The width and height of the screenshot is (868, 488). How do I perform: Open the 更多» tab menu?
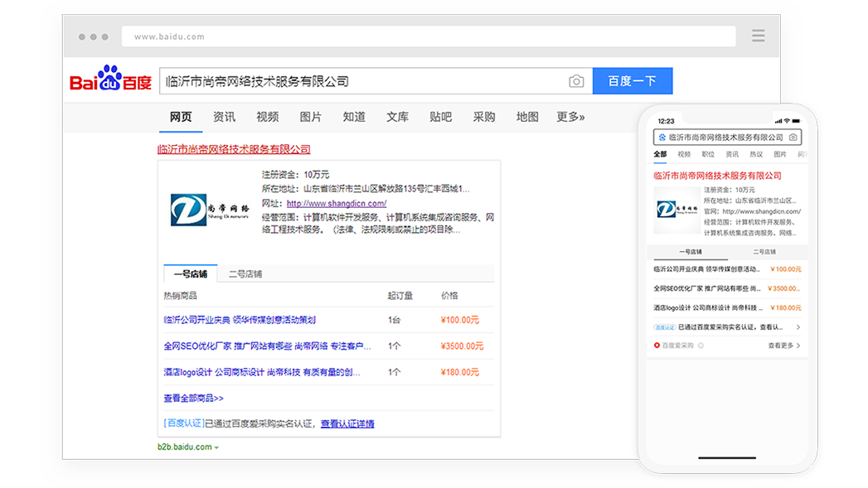570,117
